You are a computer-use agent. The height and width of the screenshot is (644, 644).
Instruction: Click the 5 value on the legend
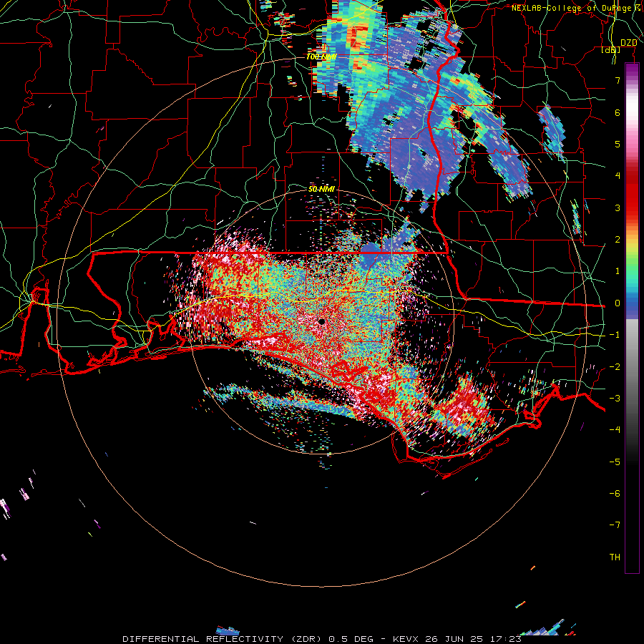(618, 144)
